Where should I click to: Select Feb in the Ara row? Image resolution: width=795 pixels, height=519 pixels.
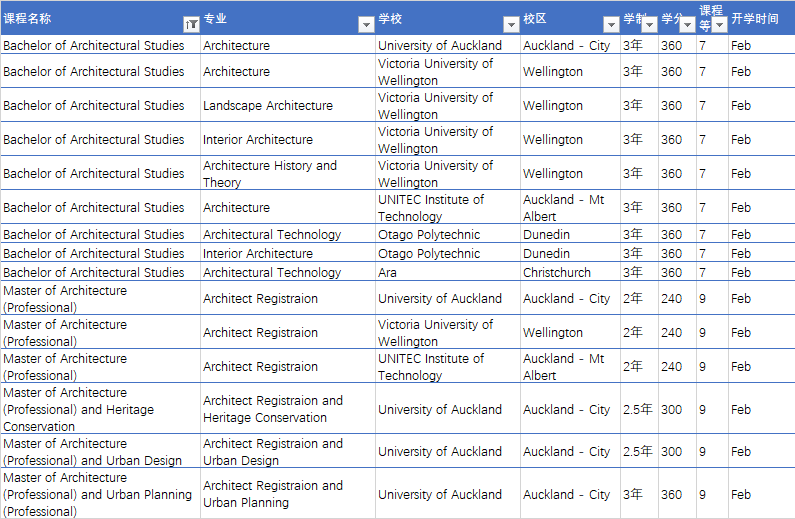(x=741, y=273)
